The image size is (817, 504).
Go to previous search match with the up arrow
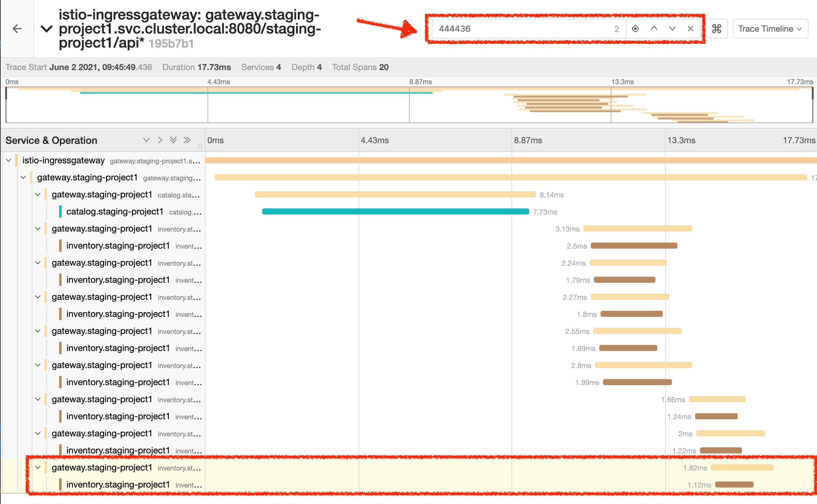click(654, 29)
